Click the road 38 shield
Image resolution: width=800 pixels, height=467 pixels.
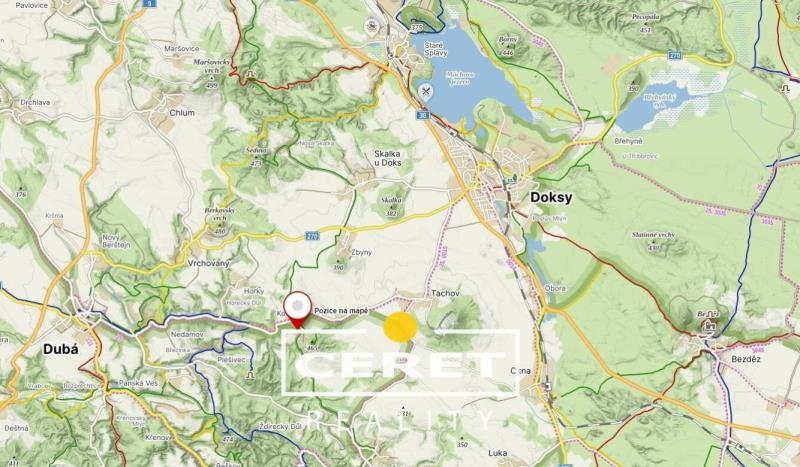pyautogui.click(x=422, y=115)
